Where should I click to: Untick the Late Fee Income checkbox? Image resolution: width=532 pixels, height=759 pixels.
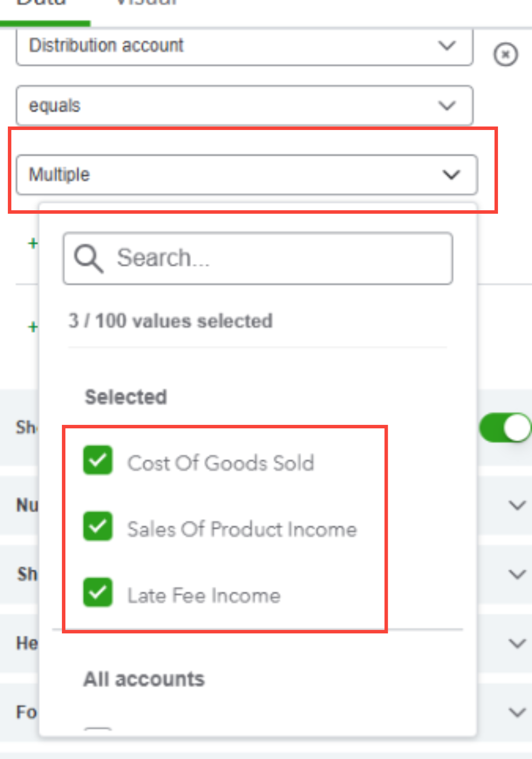[98, 592]
